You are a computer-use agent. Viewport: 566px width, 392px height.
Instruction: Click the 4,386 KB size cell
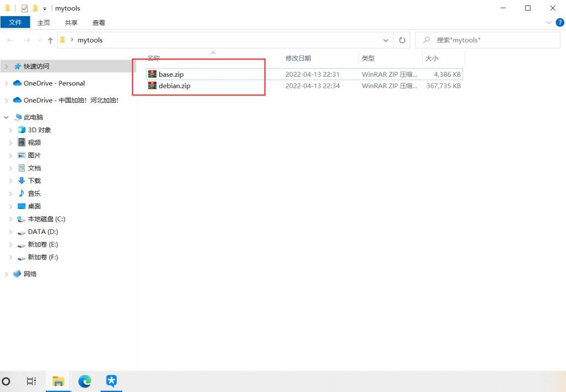[x=447, y=75]
